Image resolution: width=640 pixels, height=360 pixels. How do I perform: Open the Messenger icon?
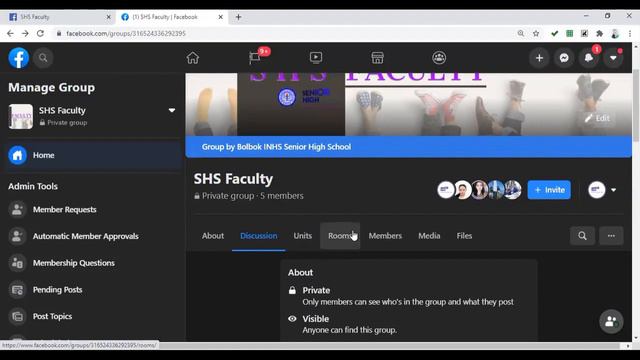(564, 58)
